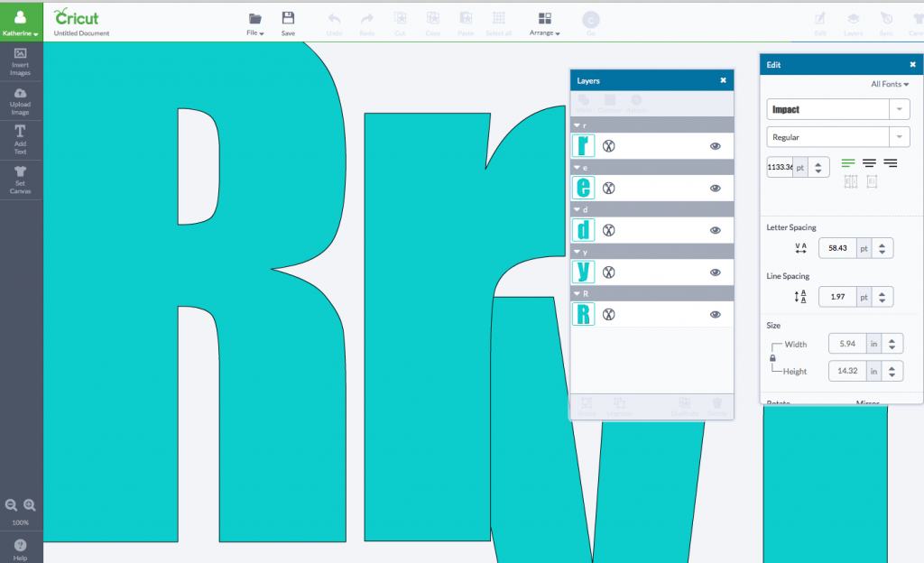Click the Upload Image sidebar icon
The height and width of the screenshot is (563, 924).
[20, 101]
